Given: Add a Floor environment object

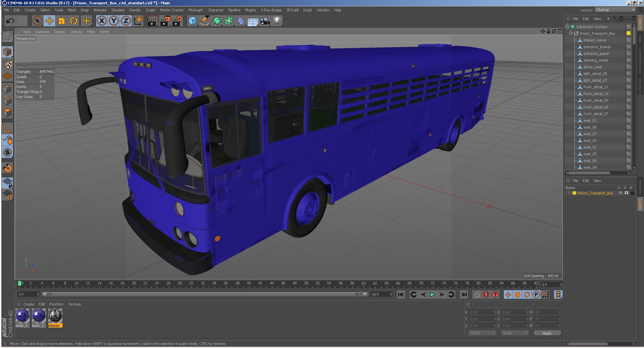Looking at the screenshot, I should click(x=253, y=21).
